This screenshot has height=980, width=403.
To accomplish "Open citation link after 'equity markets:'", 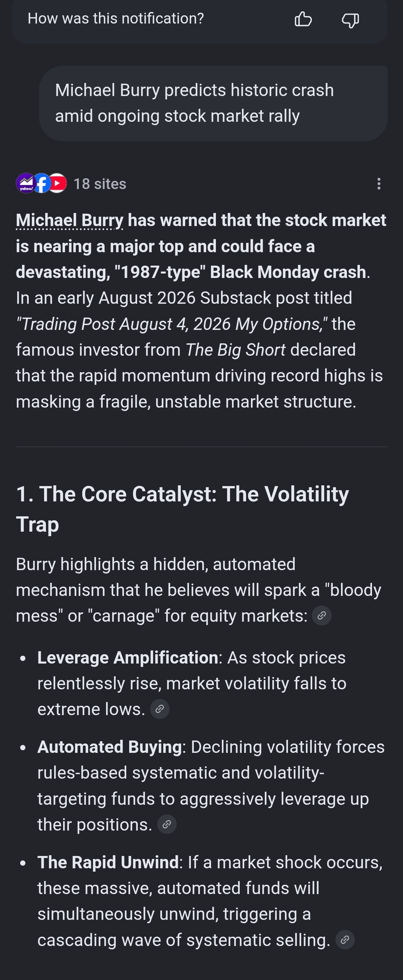I will point(322,616).
